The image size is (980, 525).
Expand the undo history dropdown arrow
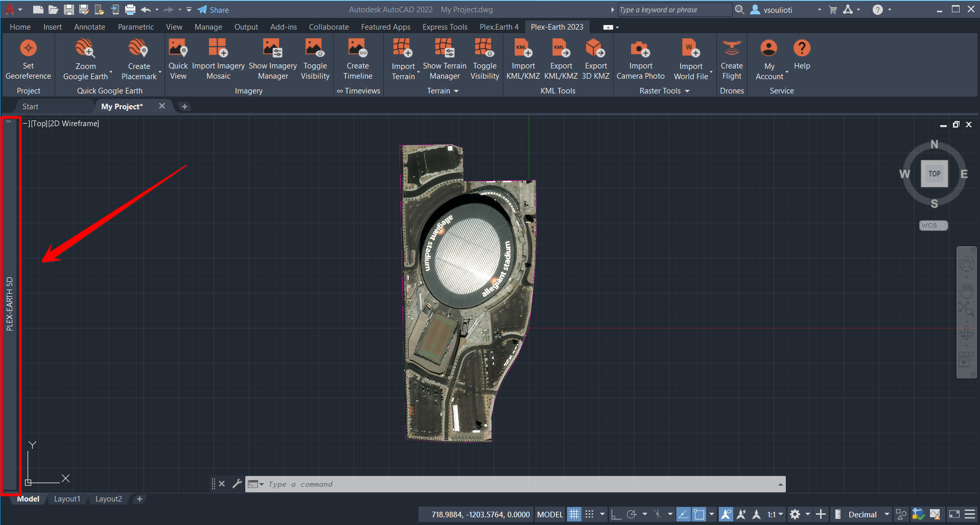156,10
